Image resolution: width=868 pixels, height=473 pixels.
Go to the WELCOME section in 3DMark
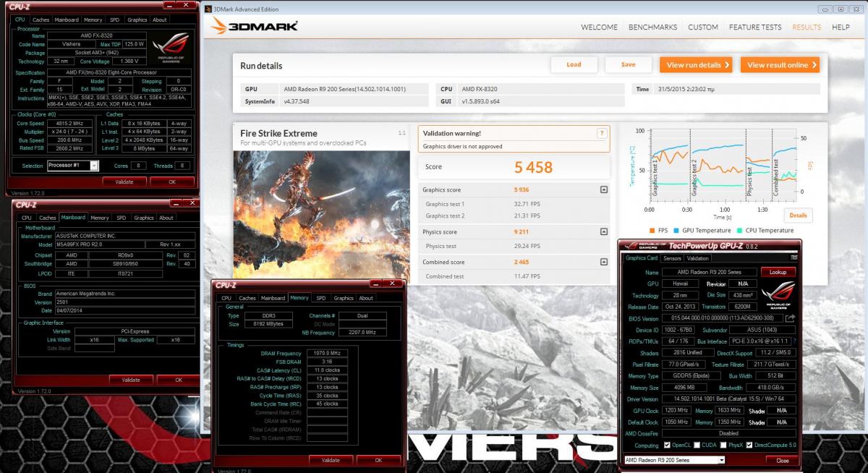599,27
